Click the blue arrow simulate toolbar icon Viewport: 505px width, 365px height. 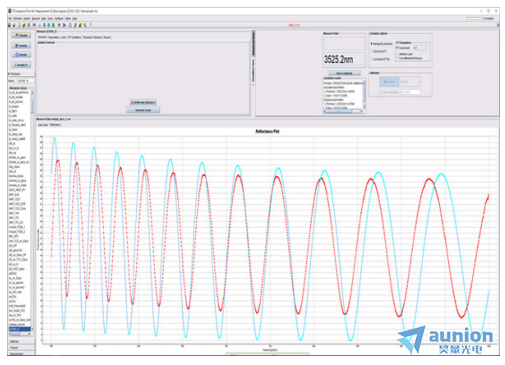(64, 25)
